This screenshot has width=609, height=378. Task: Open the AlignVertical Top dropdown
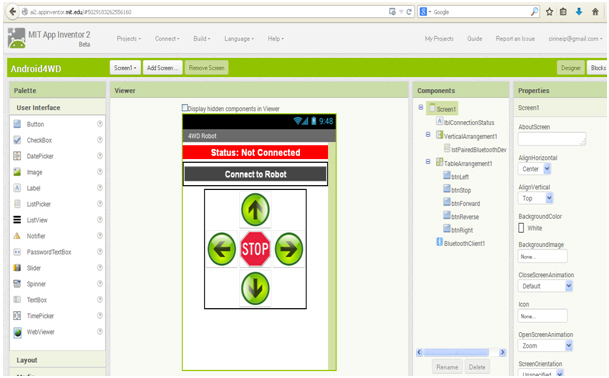pyautogui.click(x=536, y=198)
